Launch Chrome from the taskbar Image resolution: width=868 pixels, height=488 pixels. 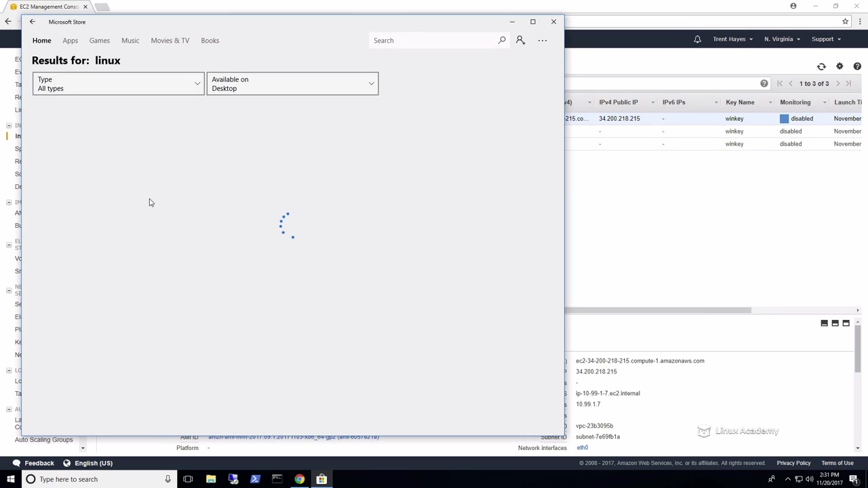click(299, 479)
